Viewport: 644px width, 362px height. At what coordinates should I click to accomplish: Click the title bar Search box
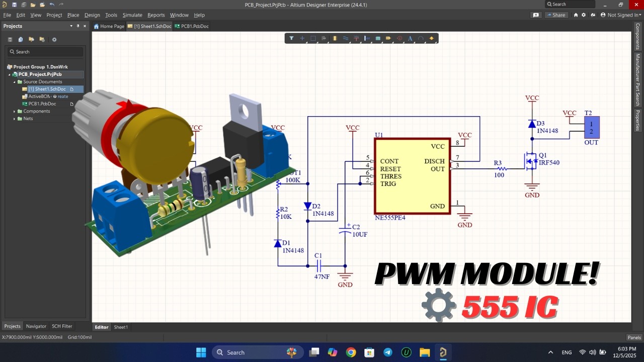click(x=571, y=4)
